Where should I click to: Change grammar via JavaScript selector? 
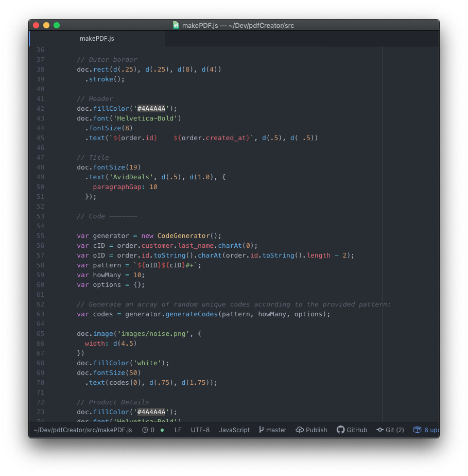(x=234, y=430)
